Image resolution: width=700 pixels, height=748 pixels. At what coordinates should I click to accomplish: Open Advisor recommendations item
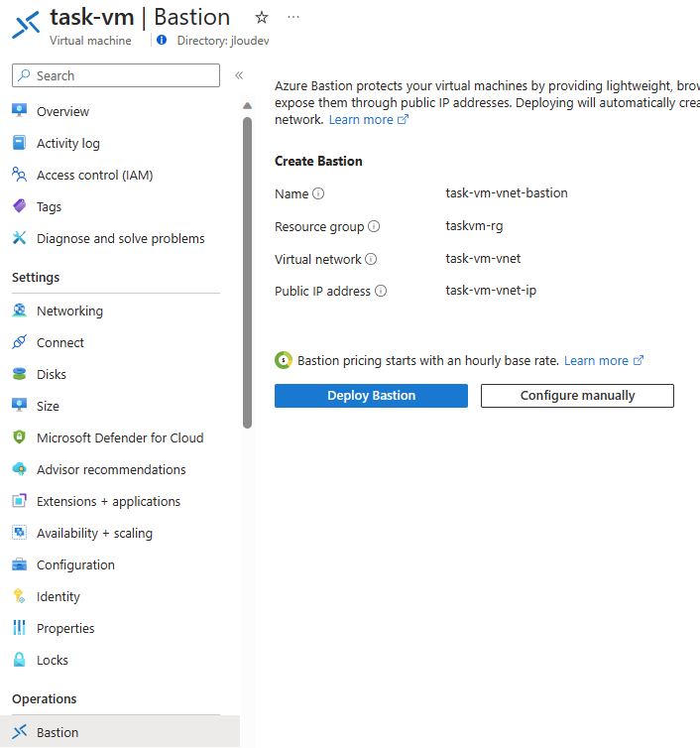pos(111,470)
